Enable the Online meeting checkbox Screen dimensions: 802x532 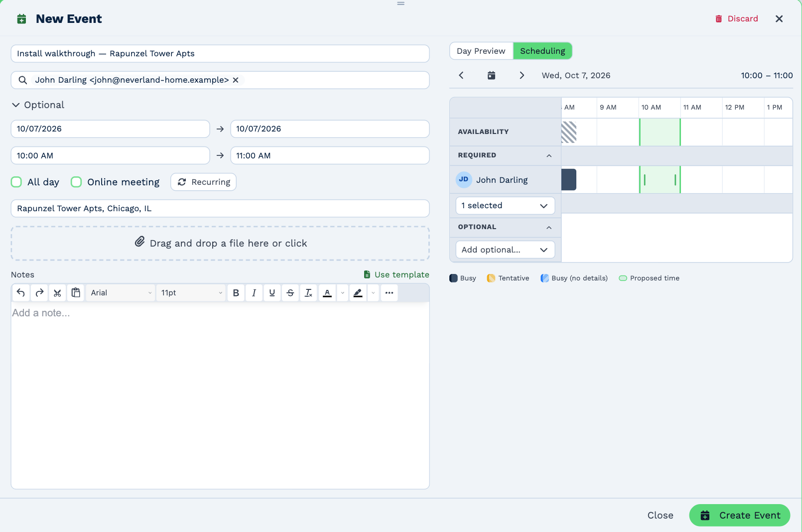[76, 182]
